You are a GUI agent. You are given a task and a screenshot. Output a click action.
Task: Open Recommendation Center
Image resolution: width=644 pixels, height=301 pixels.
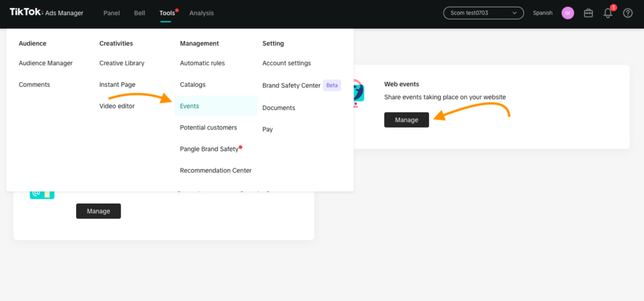216,170
